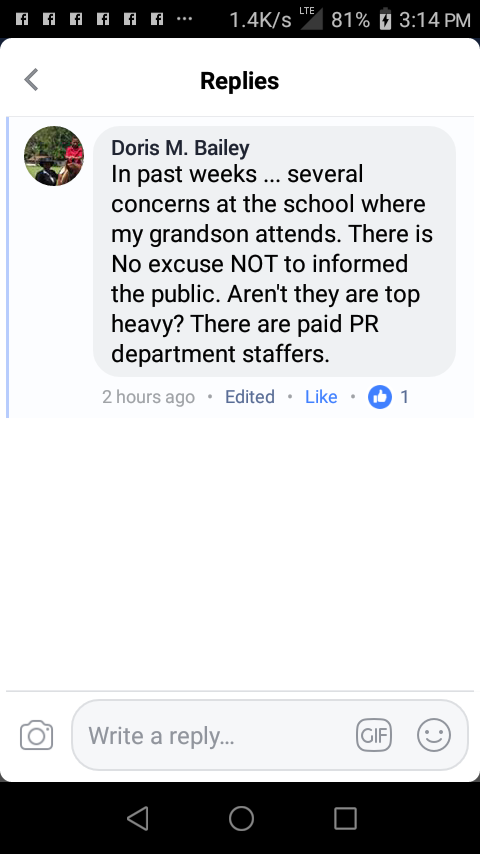The height and width of the screenshot is (854, 480).
Task: Open the emoji smiley picker
Action: point(434,735)
